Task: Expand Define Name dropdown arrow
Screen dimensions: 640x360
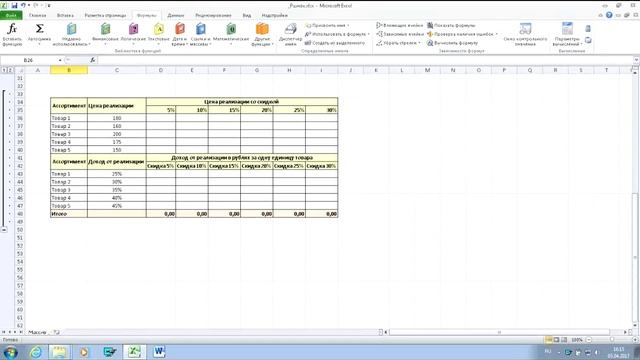Action: [x=348, y=25]
